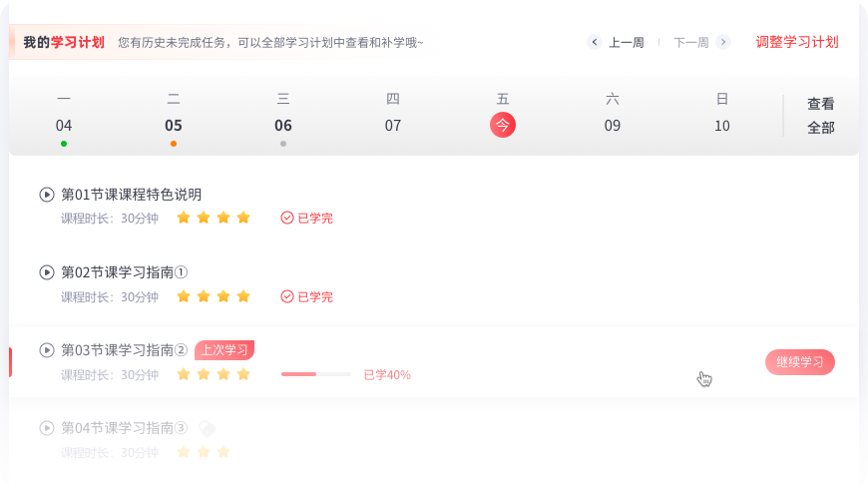This screenshot has width=868, height=489.
Task: Click play icon beside 第03节课学习指南②
Action: 47,350
